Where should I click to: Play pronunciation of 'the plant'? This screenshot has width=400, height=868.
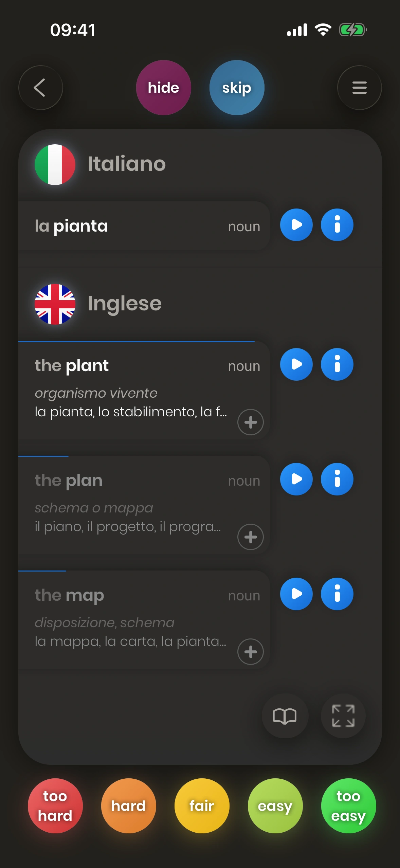click(296, 364)
